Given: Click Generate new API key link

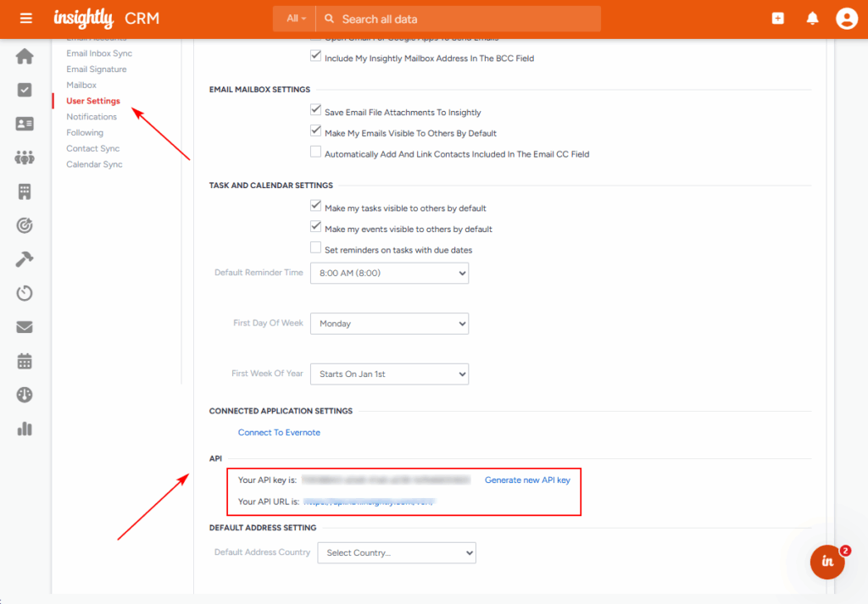Looking at the screenshot, I should 527,480.
